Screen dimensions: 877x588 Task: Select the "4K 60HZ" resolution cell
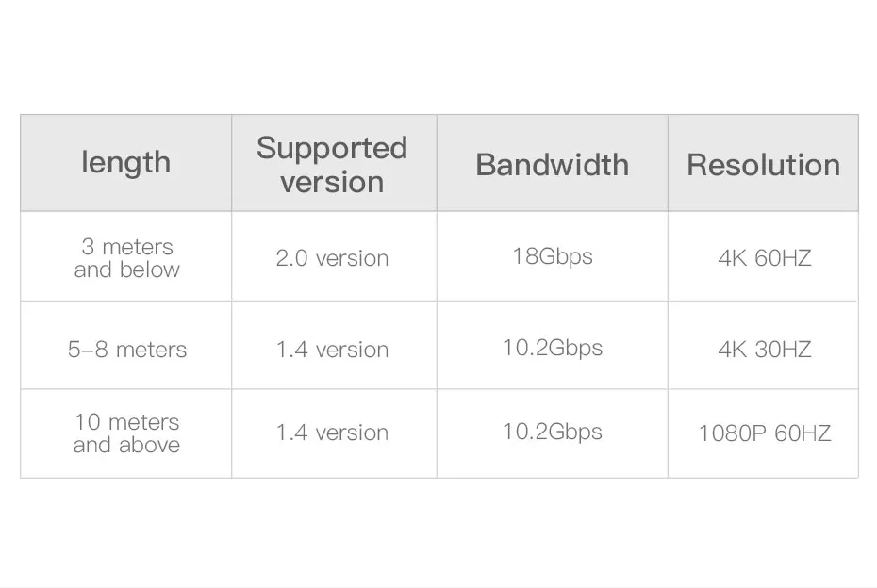coord(764,258)
